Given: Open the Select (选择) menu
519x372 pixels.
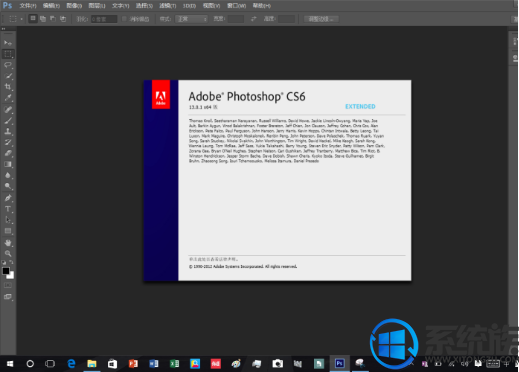Looking at the screenshot, I should pyautogui.click(x=144, y=6).
